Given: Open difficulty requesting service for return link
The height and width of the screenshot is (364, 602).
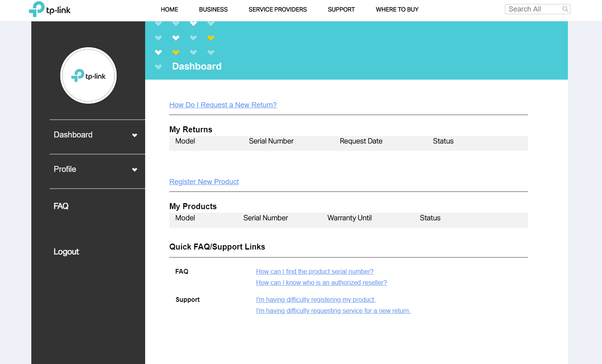Looking at the screenshot, I should 333,311.
